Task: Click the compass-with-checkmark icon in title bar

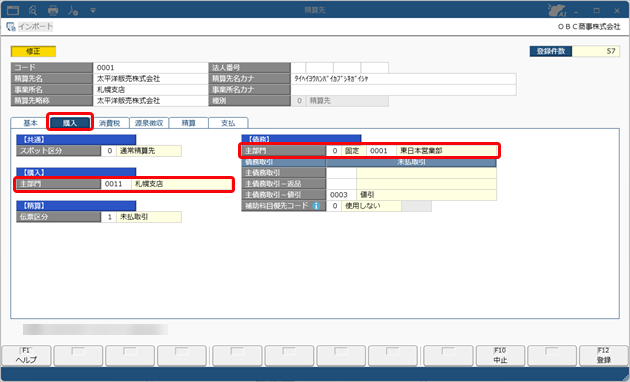Action: (73, 10)
